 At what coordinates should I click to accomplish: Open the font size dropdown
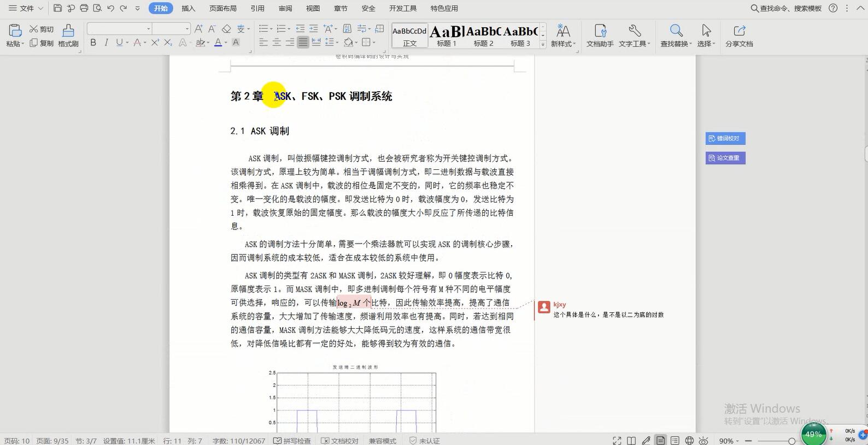(187, 28)
